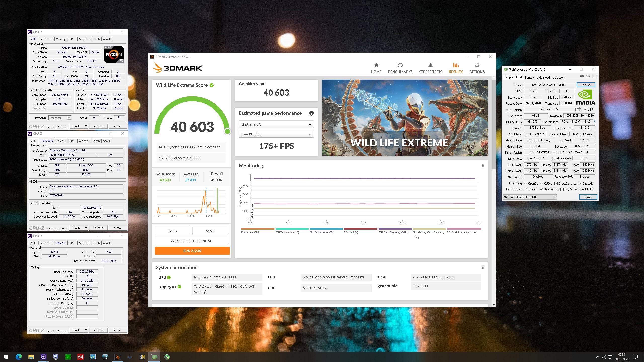Open the Socket #1 selection dropdown in CPU-Z
This screenshot has width=644, height=362.
tap(60, 118)
